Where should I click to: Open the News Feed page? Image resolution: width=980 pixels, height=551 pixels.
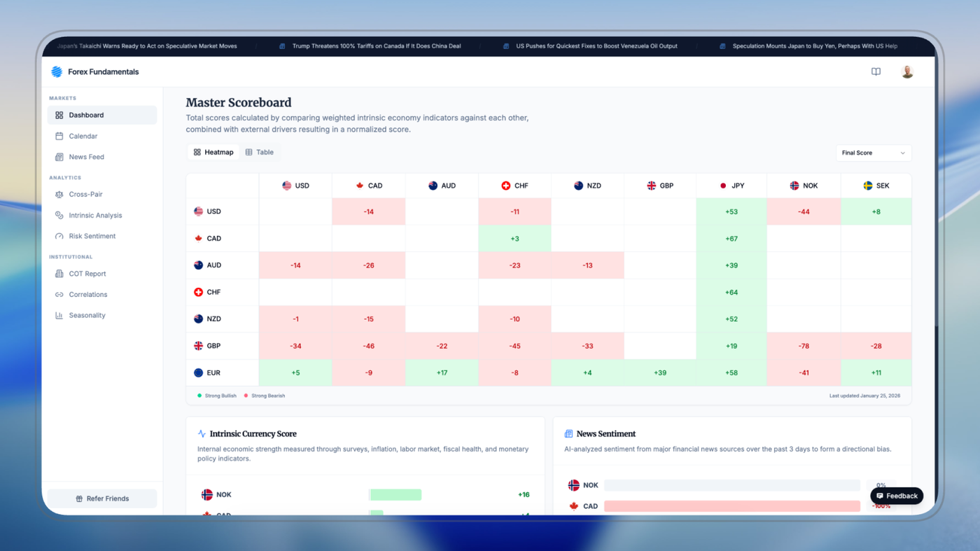click(86, 157)
